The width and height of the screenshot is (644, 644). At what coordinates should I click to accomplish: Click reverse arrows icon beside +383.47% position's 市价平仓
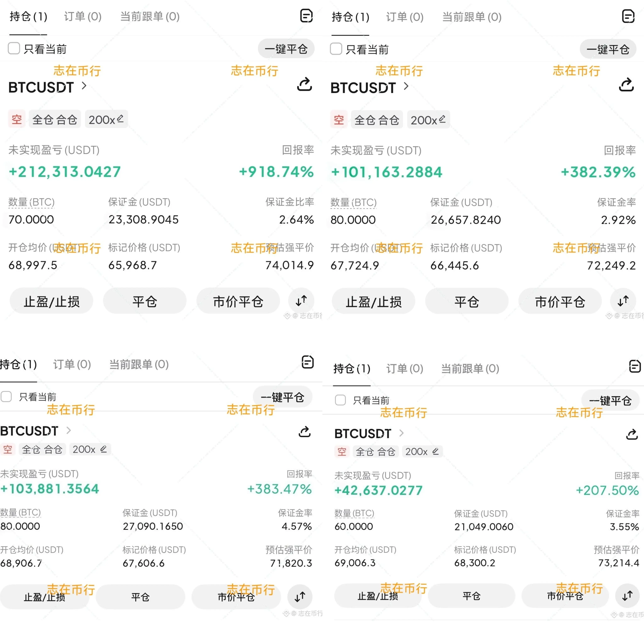[300, 596]
